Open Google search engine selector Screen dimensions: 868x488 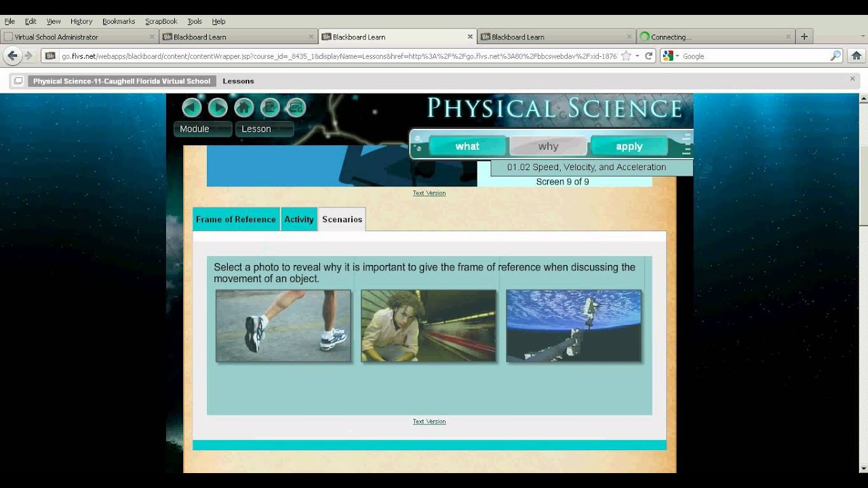pyautogui.click(x=671, y=56)
